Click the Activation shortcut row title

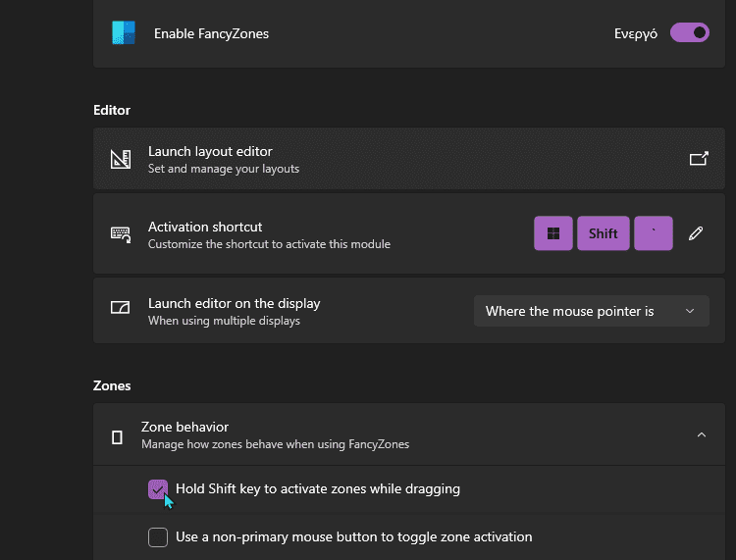point(205,227)
